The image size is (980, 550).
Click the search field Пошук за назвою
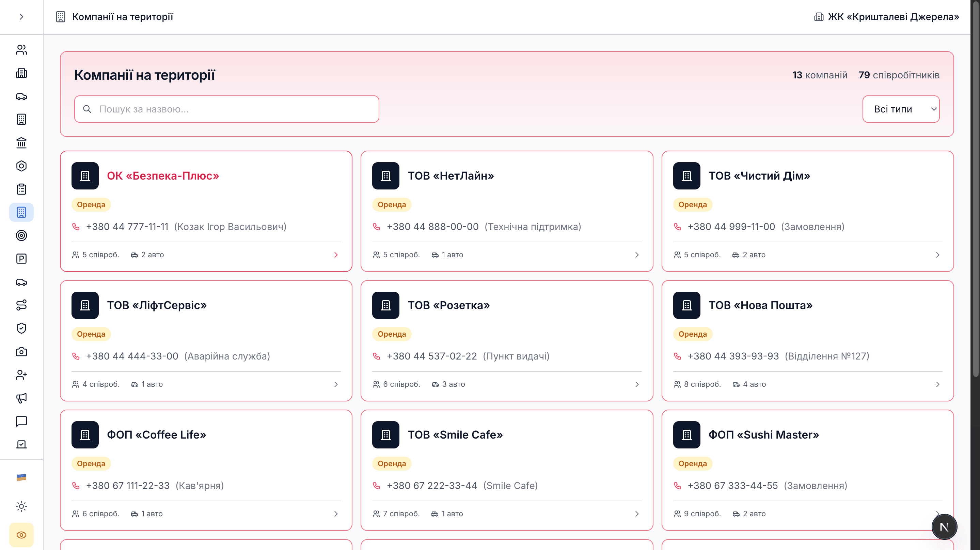(x=227, y=109)
